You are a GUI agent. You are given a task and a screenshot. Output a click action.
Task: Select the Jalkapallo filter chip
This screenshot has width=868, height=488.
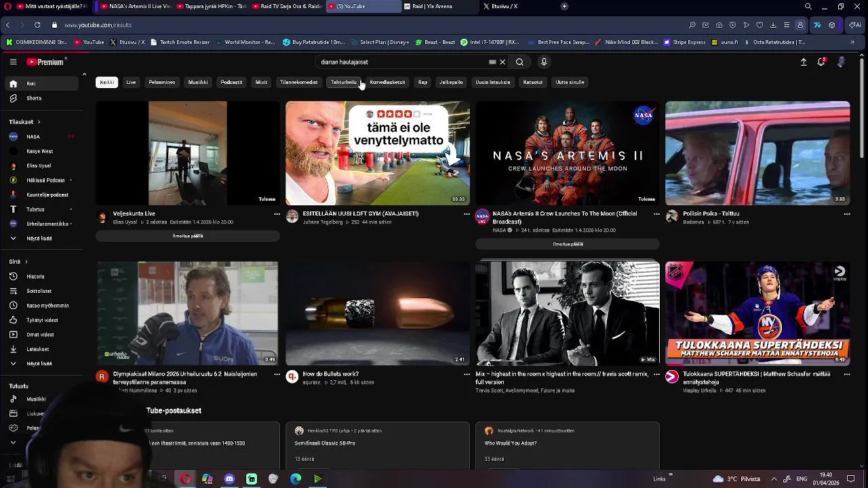coord(451,82)
